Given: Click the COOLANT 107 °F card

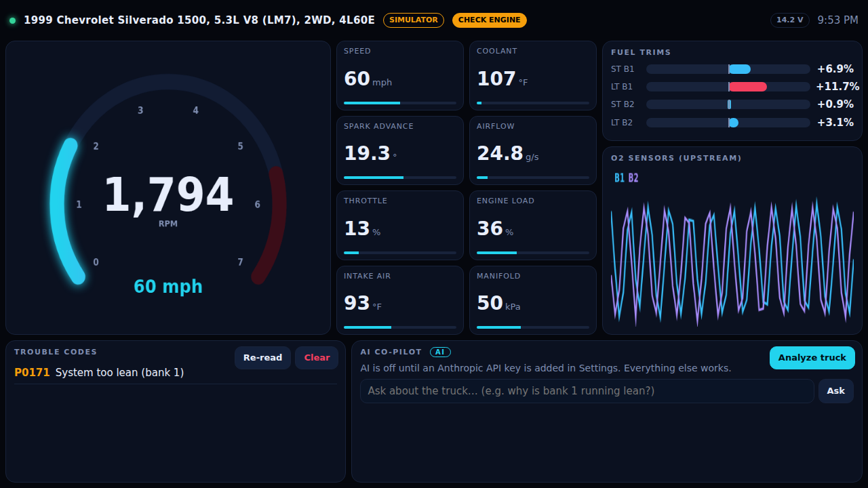Looking at the screenshot, I should pyautogui.click(x=533, y=75).
